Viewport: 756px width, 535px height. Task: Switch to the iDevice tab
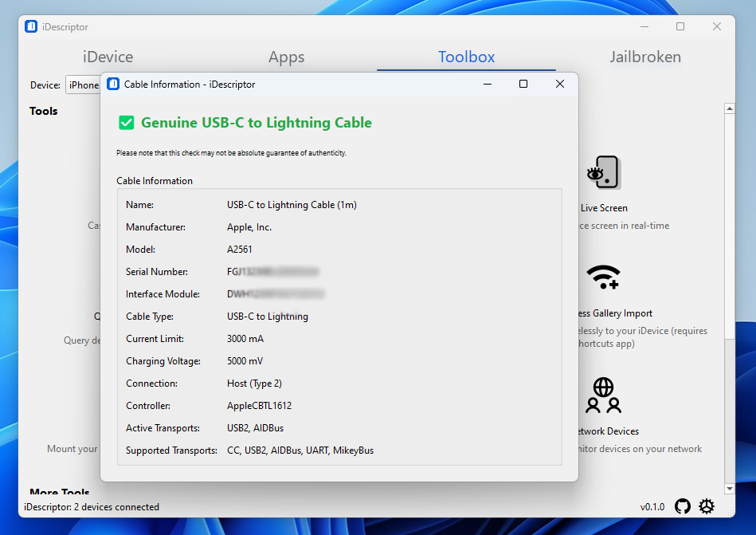[108, 57]
